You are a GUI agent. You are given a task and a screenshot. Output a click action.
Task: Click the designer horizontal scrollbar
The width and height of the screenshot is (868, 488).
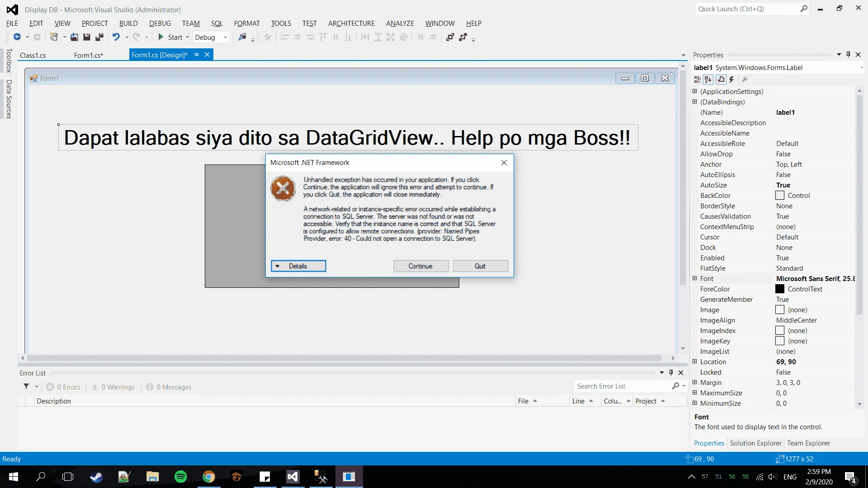pos(344,358)
